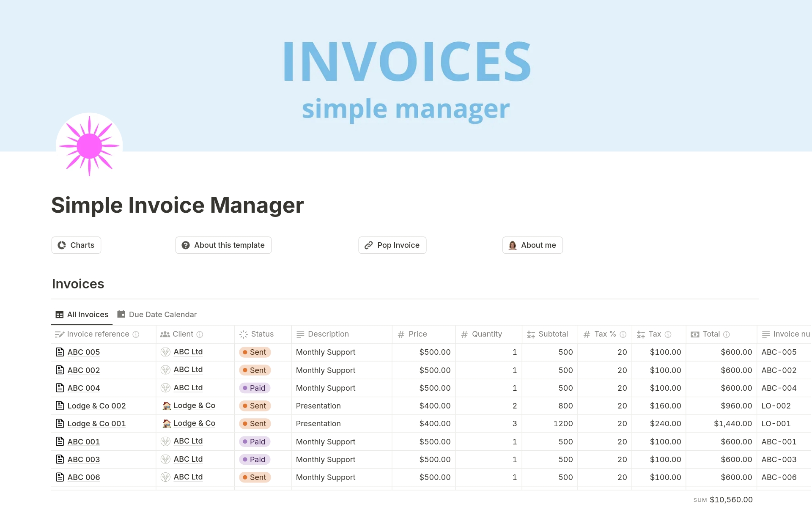This screenshot has height=507, width=812.
Task: Open the Charts page button
Action: pyautogui.click(x=76, y=245)
